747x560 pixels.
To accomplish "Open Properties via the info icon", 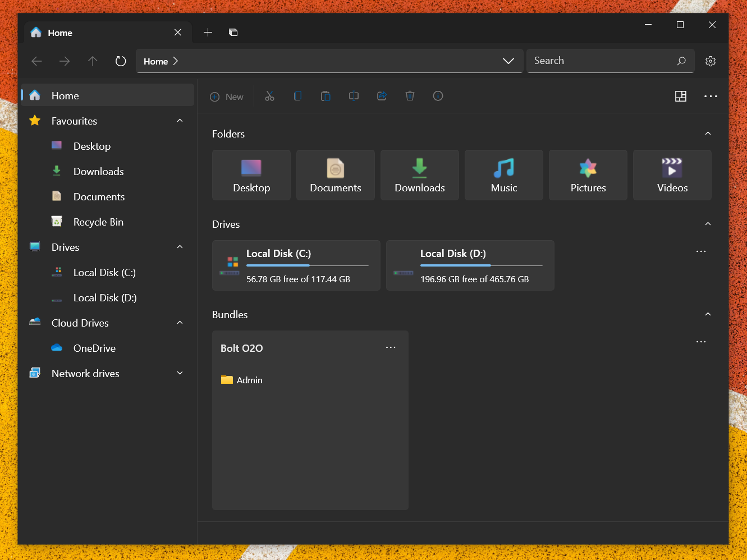I will pyautogui.click(x=438, y=96).
